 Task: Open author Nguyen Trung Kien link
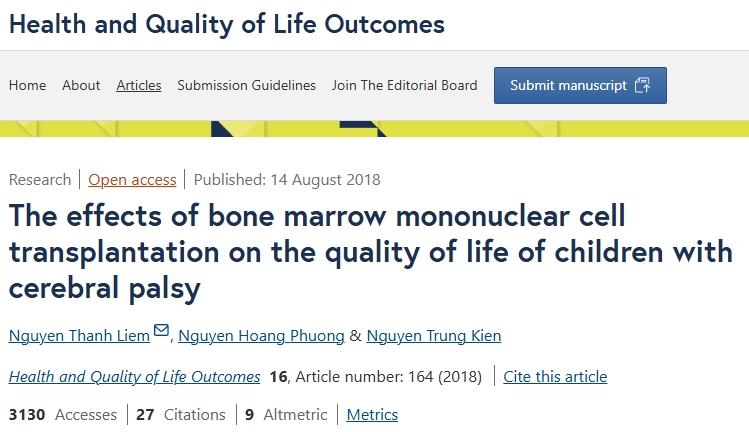pyautogui.click(x=433, y=335)
